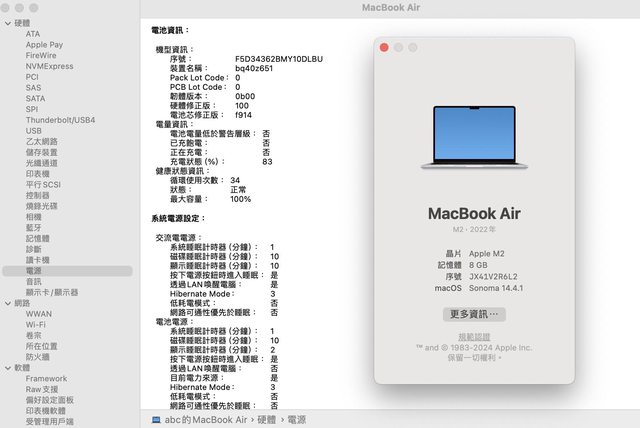
Task: Collapse the 硬體 section in the sidebar
Action: click(x=7, y=22)
